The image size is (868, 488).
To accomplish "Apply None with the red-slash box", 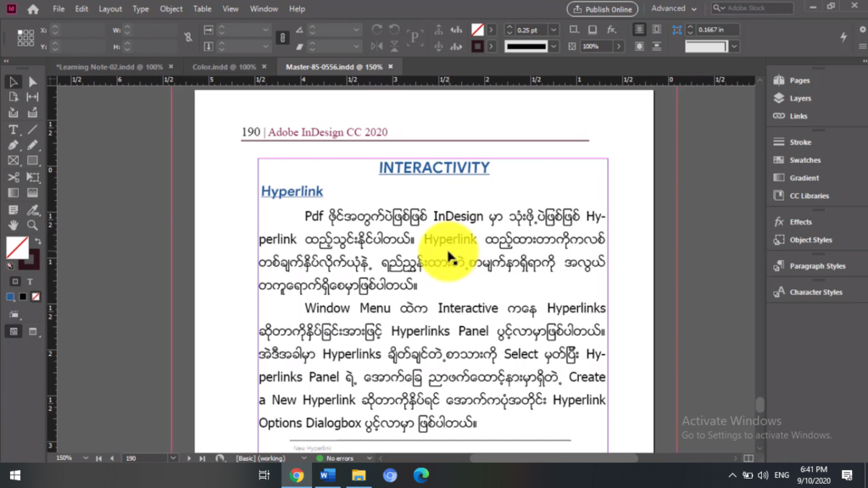I will pyautogui.click(x=36, y=297).
